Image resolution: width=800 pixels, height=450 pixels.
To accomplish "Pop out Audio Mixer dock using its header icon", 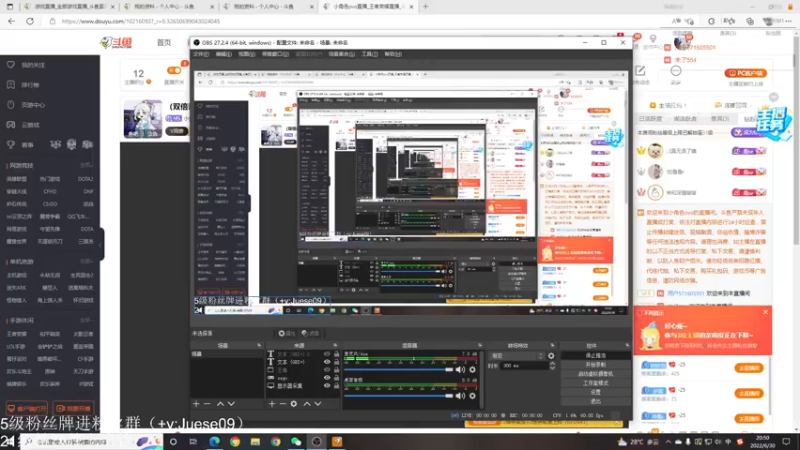I will coord(480,345).
